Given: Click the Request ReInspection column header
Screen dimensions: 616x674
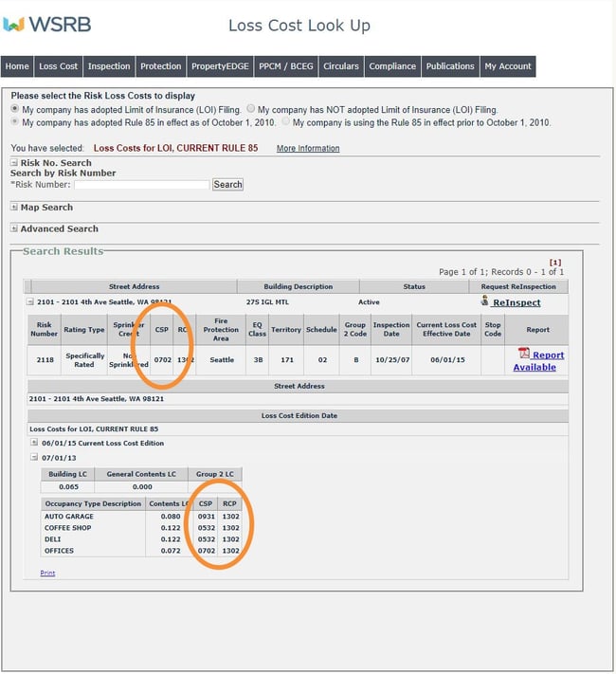Looking at the screenshot, I should (x=518, y=286).
